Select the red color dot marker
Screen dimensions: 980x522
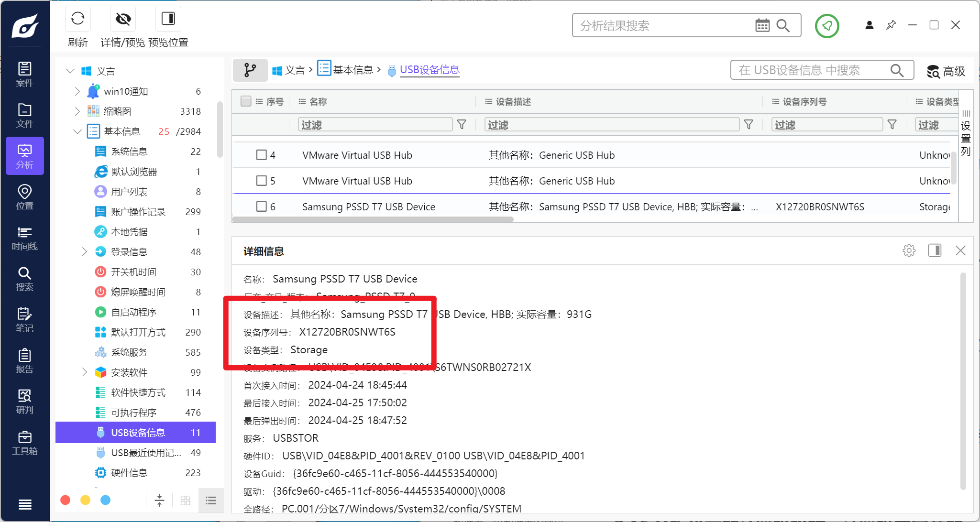pyautogui.click(x=66, y=500)
